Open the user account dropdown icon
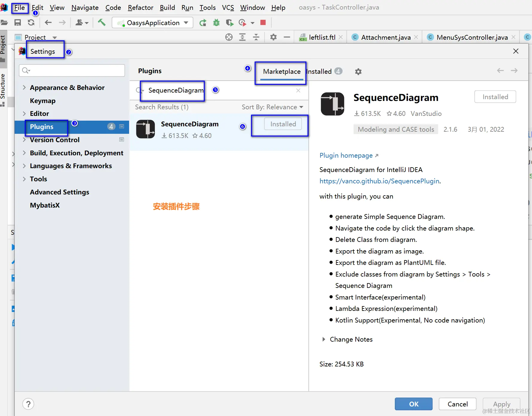The image size is (532, 416). [x=82, y=22]
